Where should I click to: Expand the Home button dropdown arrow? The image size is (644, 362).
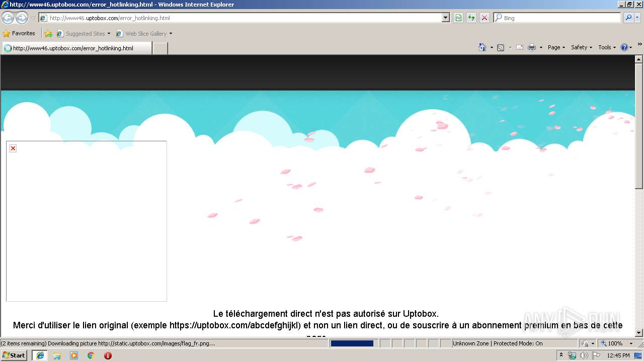(x=492, y=48)
